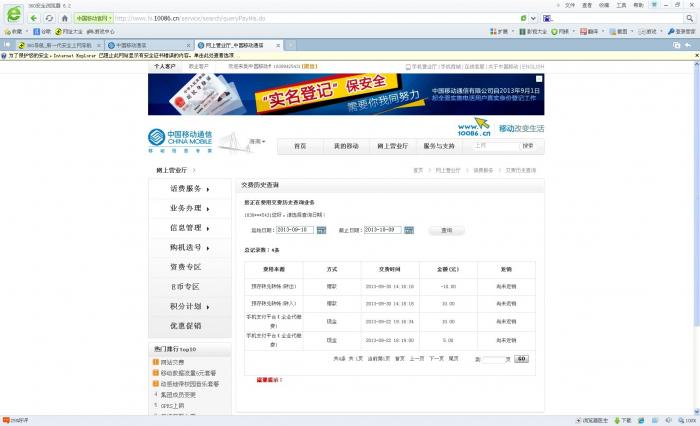The image size is (700, 426).
Task: Click the 下载 download icon in status bar
Action: 623,421
